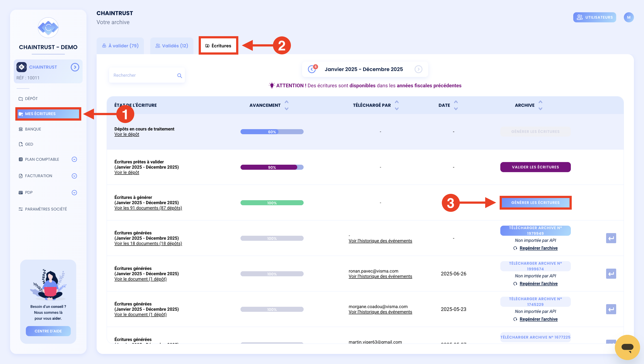
Task: Open the UTILISATEURS button
Action: pos(594,17)
